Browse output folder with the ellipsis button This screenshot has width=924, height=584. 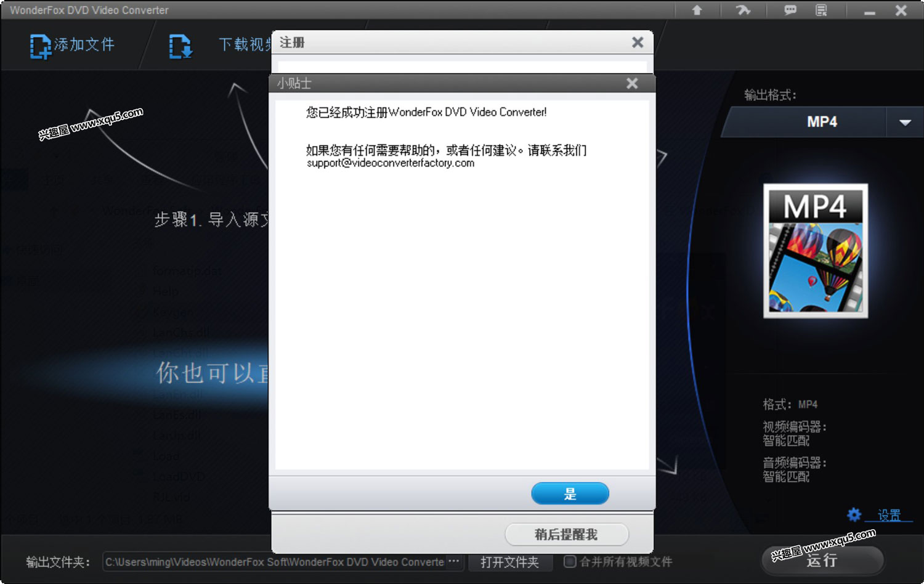[454, 561]
